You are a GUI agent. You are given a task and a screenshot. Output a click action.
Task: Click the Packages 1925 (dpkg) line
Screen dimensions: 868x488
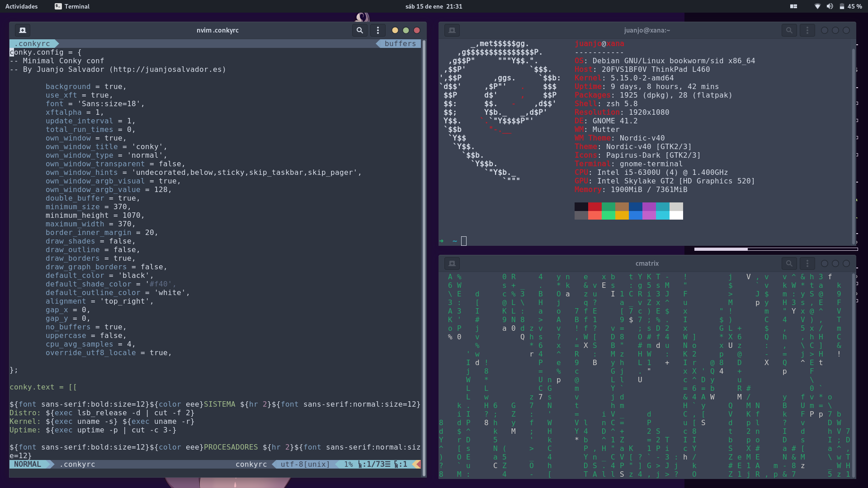point(653,95)
